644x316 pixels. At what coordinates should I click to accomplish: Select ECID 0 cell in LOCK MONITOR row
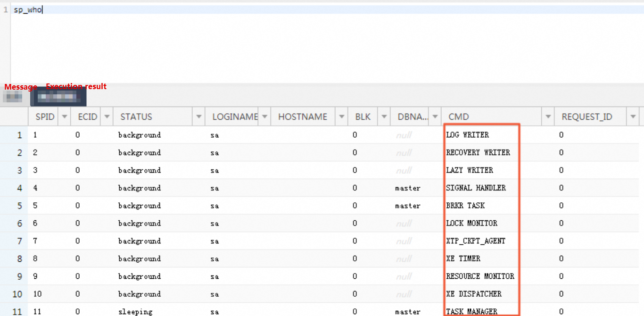pyautogui.click(x=92, y=223)
